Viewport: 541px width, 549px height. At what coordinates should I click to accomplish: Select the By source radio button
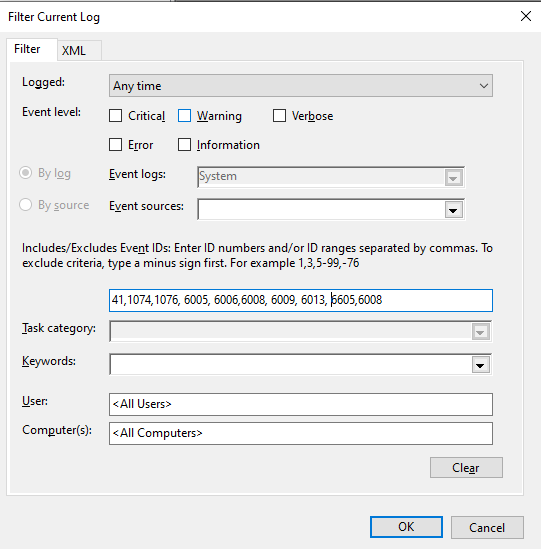(x=26, y=205)
